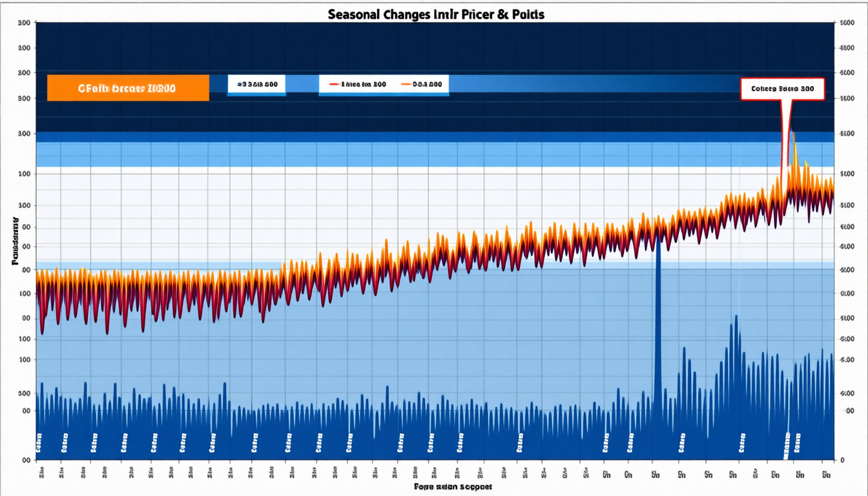The height and width of the screenshot is (496, 868).
Task: Click the x-axis title below the chart
Action: coord(453,486)
